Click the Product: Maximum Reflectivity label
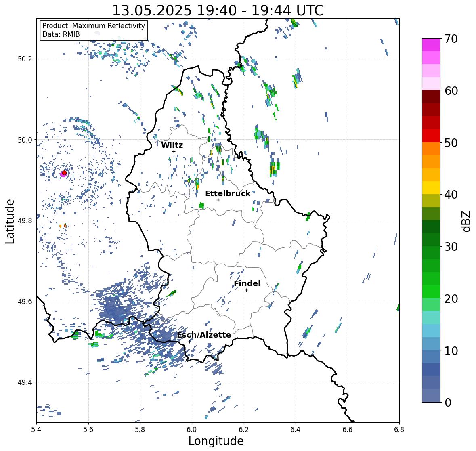This screenshot has width=476, height=451. click(94, 26)
